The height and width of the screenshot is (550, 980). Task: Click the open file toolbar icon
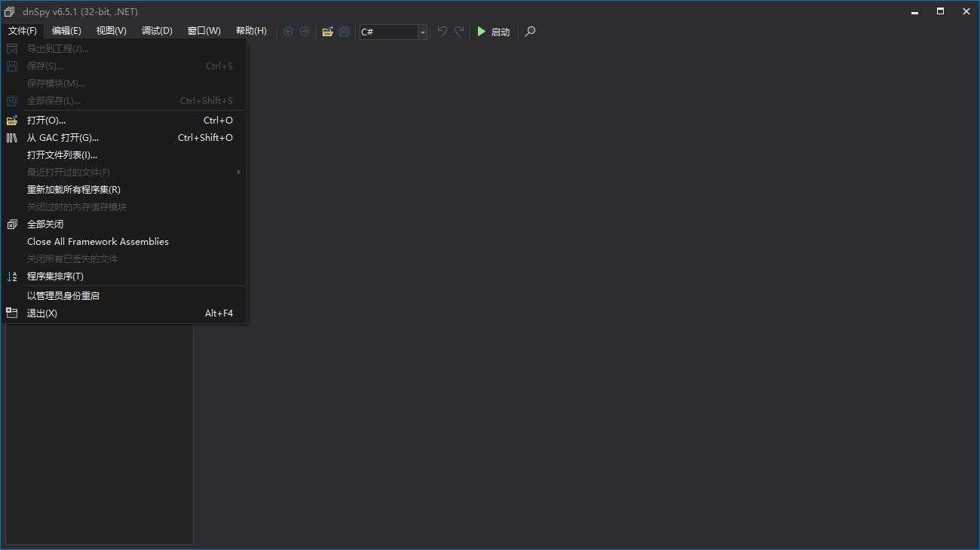pyautogui.click(x=327, y=32)
